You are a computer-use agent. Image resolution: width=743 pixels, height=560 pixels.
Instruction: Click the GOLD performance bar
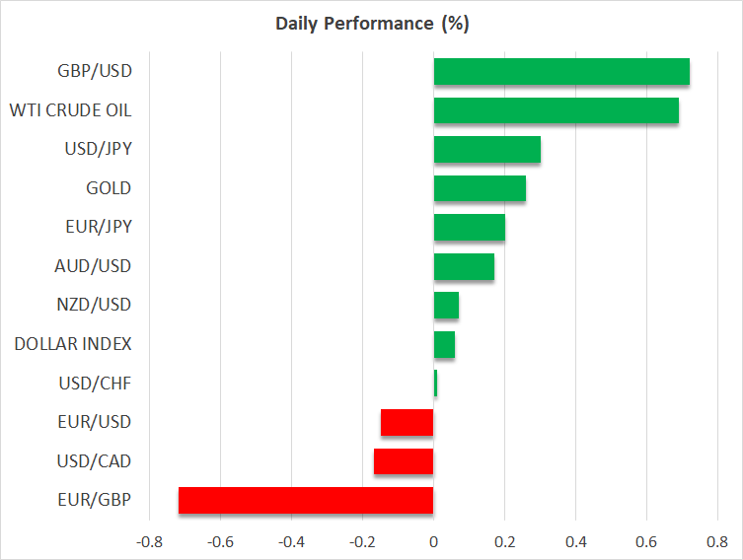pos(480,188)
